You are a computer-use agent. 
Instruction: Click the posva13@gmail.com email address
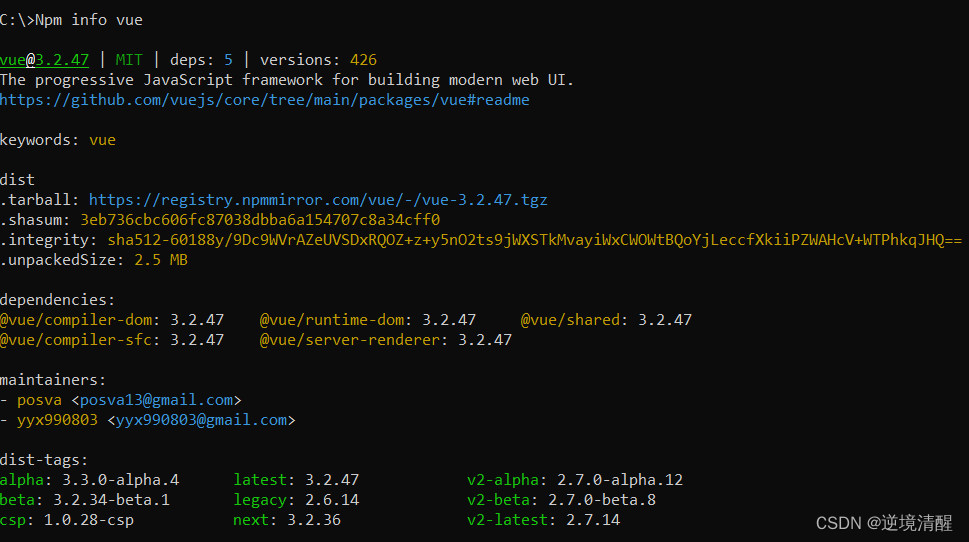tap(156, 400)
